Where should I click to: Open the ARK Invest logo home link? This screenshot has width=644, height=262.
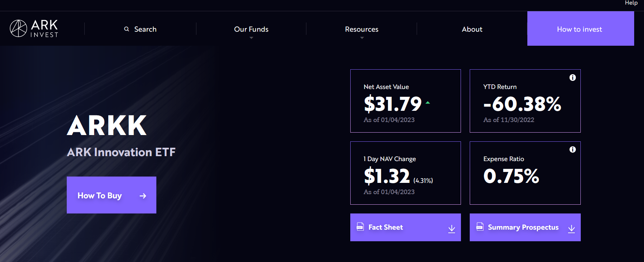[34, 28]
